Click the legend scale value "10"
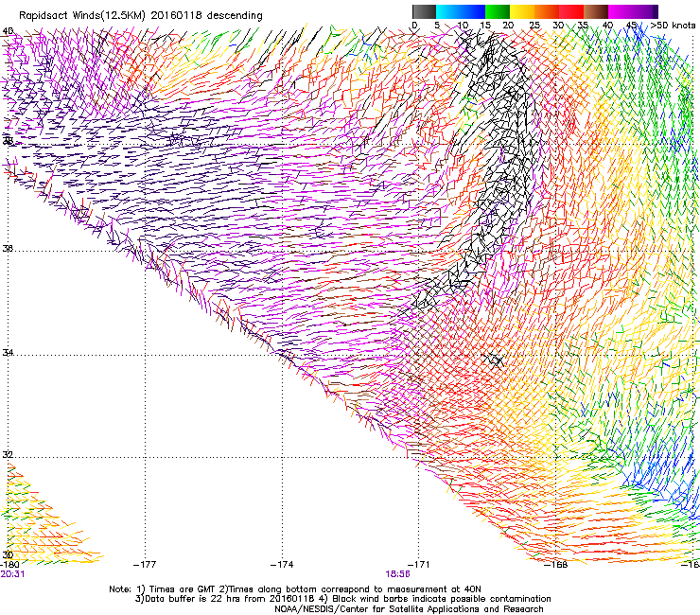Viewport: 700px width, 615px height. coord(463,25)
